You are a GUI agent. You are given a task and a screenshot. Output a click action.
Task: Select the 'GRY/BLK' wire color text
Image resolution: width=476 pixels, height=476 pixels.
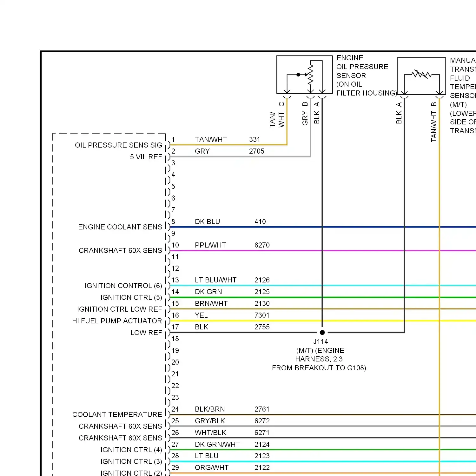pyautogui.click(x=210, y=421)
